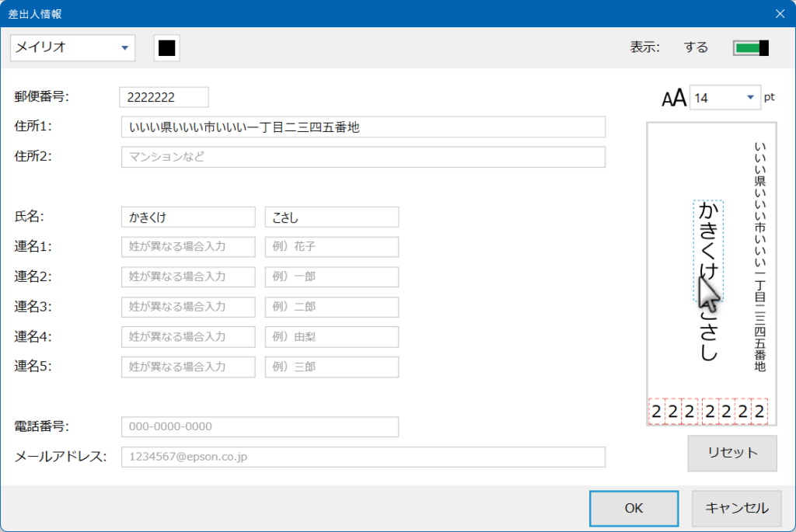796x532 pixels.
Task: Click the 郵便番号 postal code field
Action: pyautogui.click(x=162, y=96)
